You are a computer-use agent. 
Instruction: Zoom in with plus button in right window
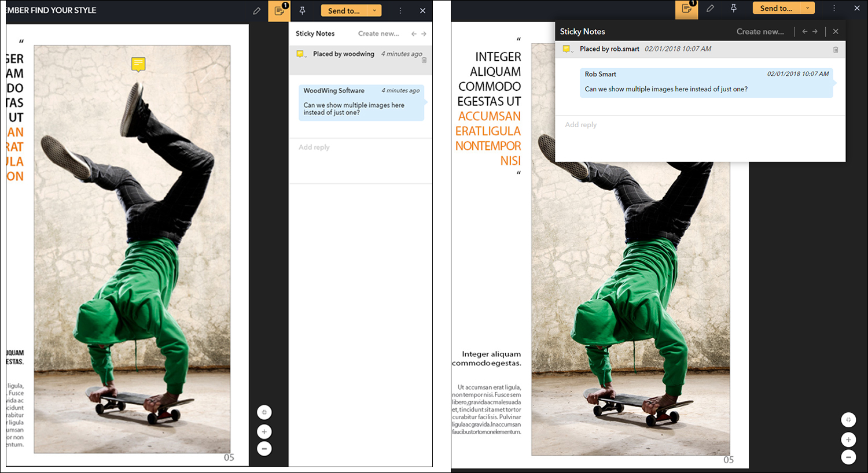(848, 439)
